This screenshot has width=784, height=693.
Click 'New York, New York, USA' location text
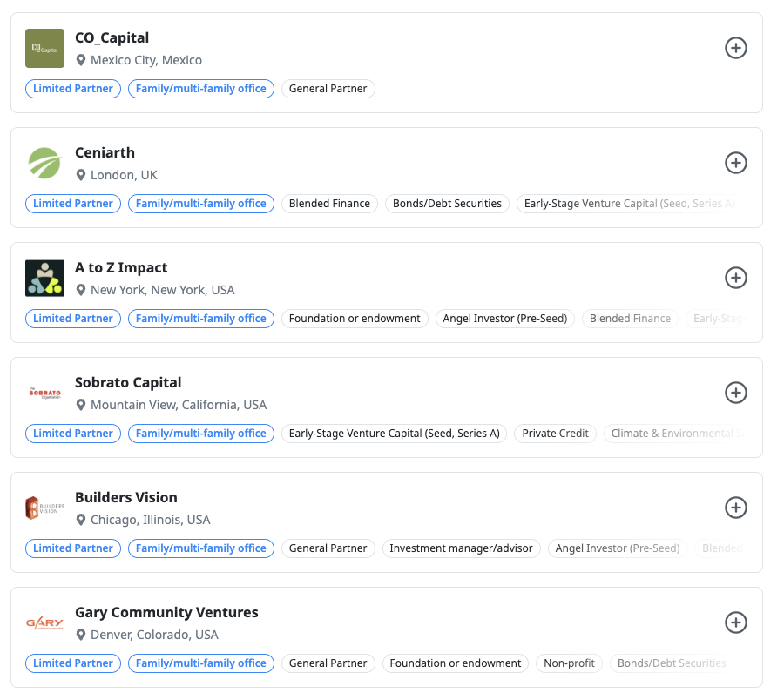163,290
